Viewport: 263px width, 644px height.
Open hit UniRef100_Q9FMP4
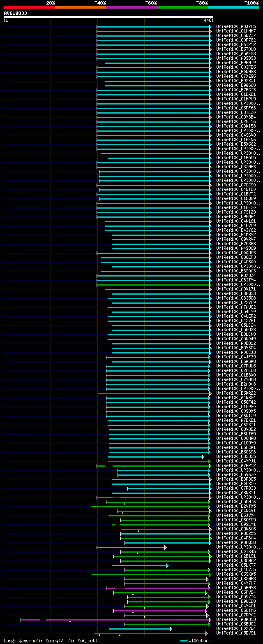pos(236,216)
